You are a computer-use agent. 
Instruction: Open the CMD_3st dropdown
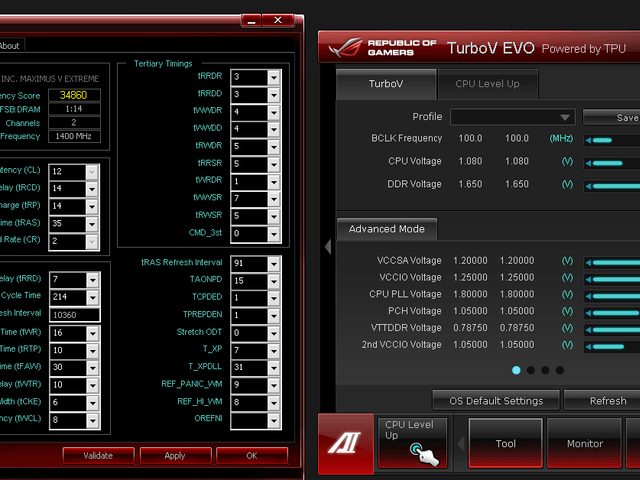pyautogui.click(x=274, y=234)
